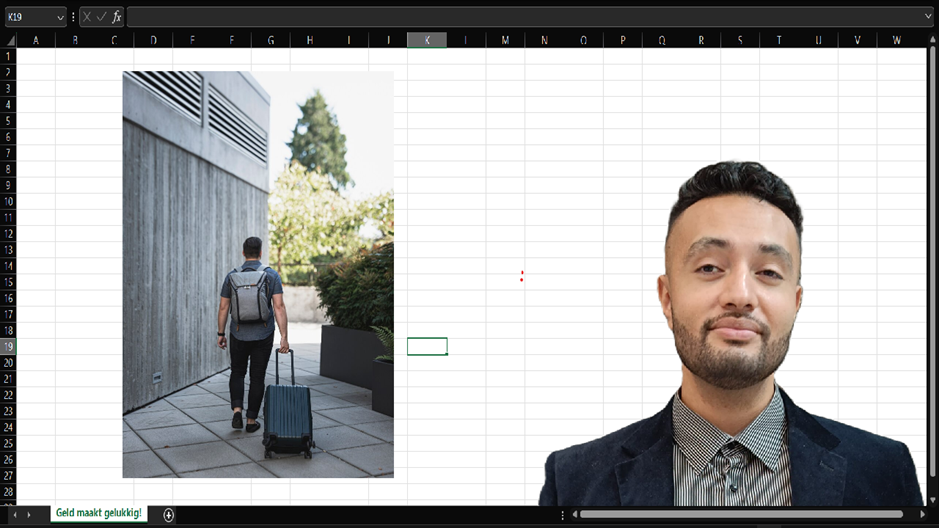The width and height of the screenshot is (939, 528).
Task: Click the next sheet navigation arrow
Action: tap(29, 515)
